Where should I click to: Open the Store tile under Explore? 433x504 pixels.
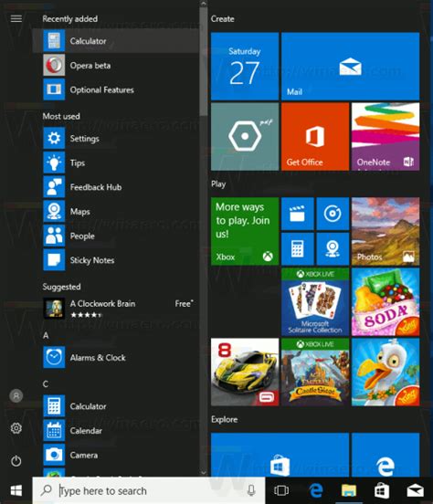pos(280,455)
